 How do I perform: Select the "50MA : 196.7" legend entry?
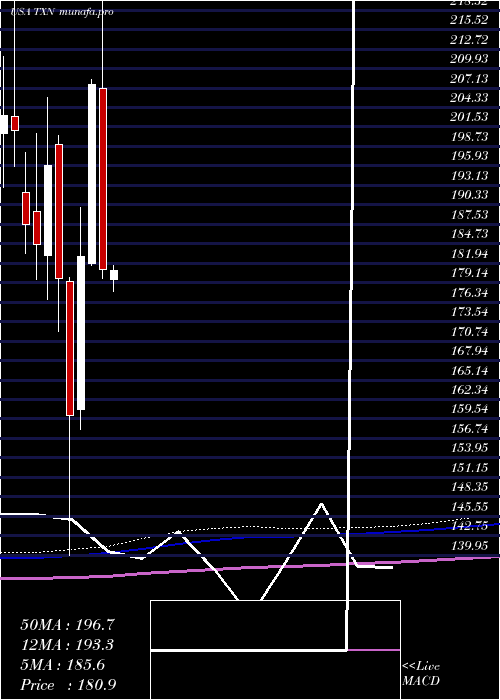[68, 625]
